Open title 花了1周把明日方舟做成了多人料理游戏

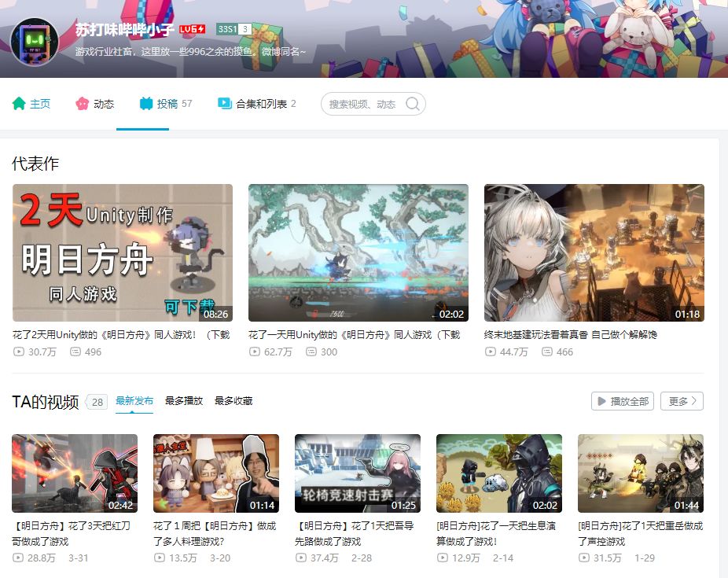pyautogui.click(x=215, y=533)
